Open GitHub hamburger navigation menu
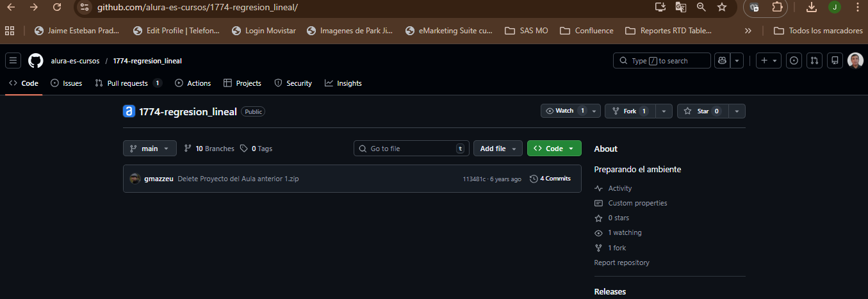868x299 pixels. pos(13,61)
